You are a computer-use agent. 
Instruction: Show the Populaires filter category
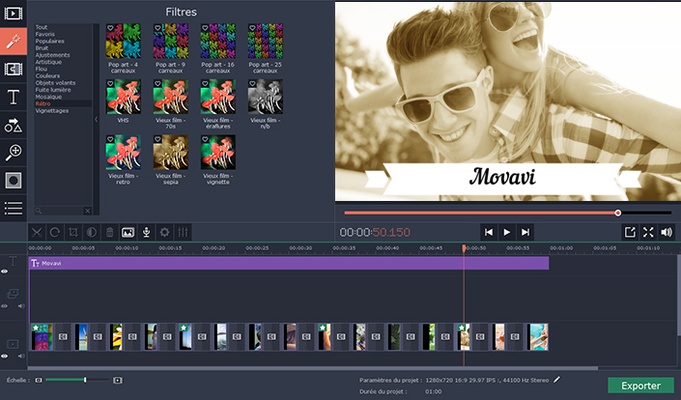[x=50, y=41]
